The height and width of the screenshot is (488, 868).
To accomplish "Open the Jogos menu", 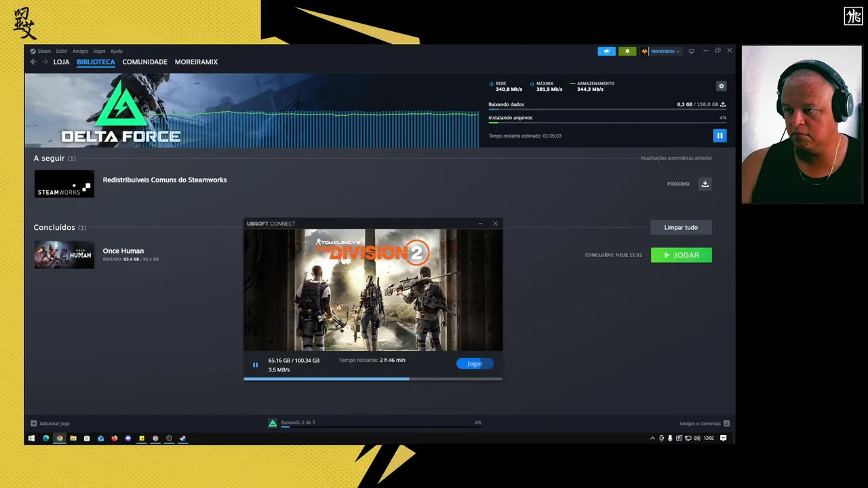I will pyautogui.click(x=99, y=51).
